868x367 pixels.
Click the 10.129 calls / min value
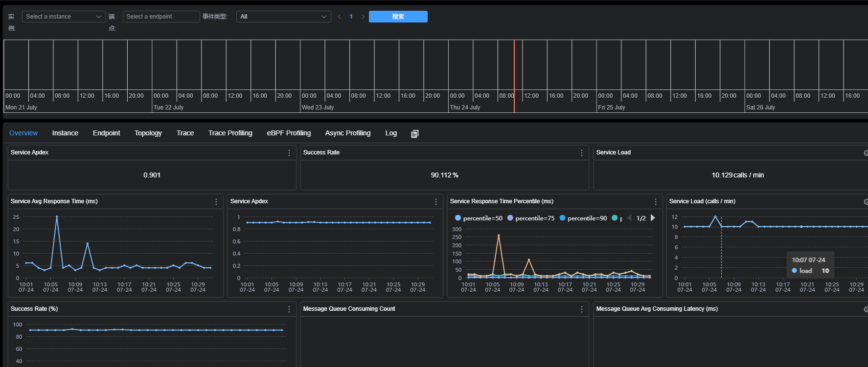(737, 175)
